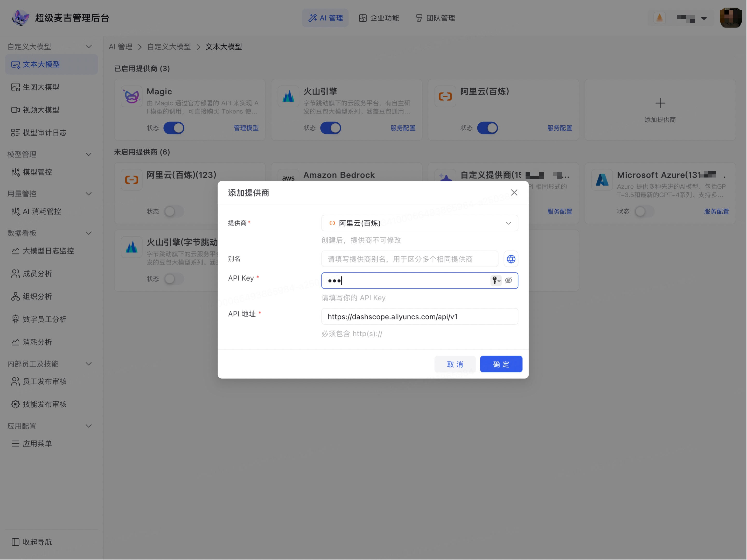Image resolution: width=747 pixels, height=560 pixels.
Task: Click the Microsoft Azure logo icon
Action: click(x=602, y=180)
